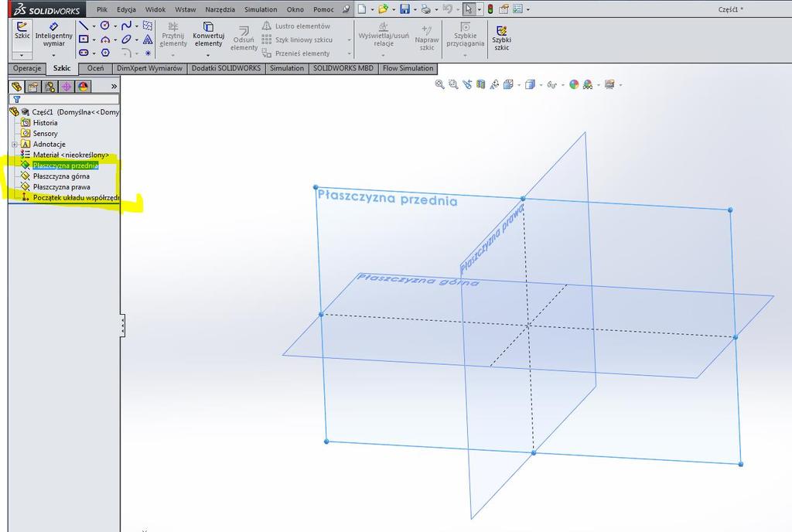Open dropdown under Konwertuj elementy

click(208, 55)
